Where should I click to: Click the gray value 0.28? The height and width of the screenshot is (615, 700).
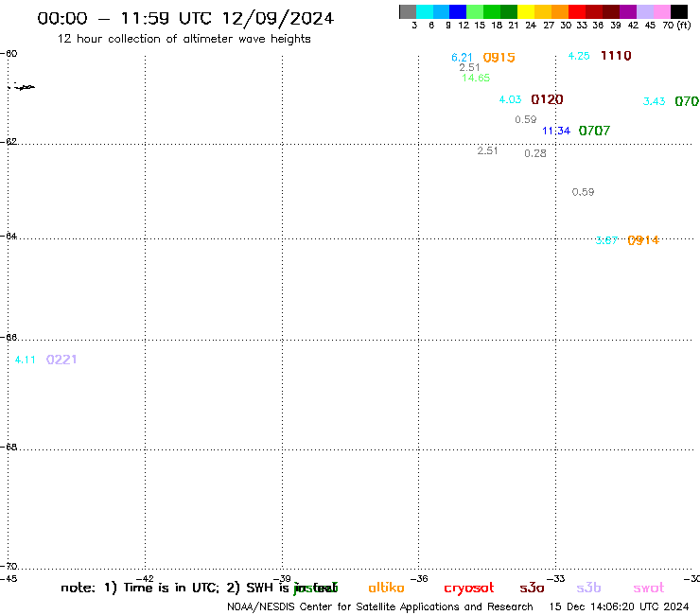535,153
